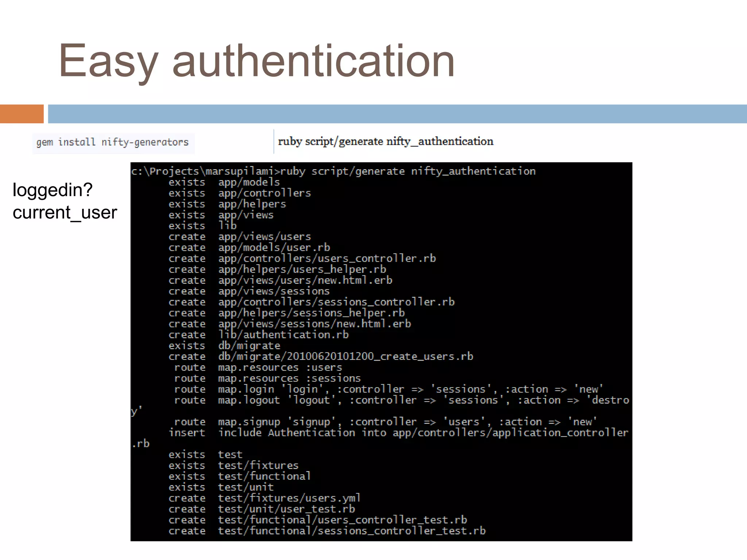Screen dimensions: 747x560
Task: Click the 'create app/views/sessions' line
Action: coord(249,291)
